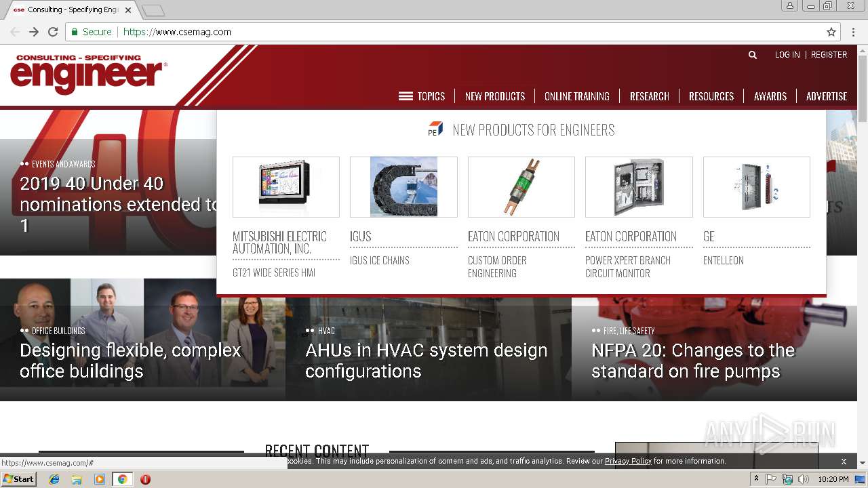Screen dimensions: 868x488
Task: Click the taskbar clock showing 10:20 PM
Action: [833, 479]
